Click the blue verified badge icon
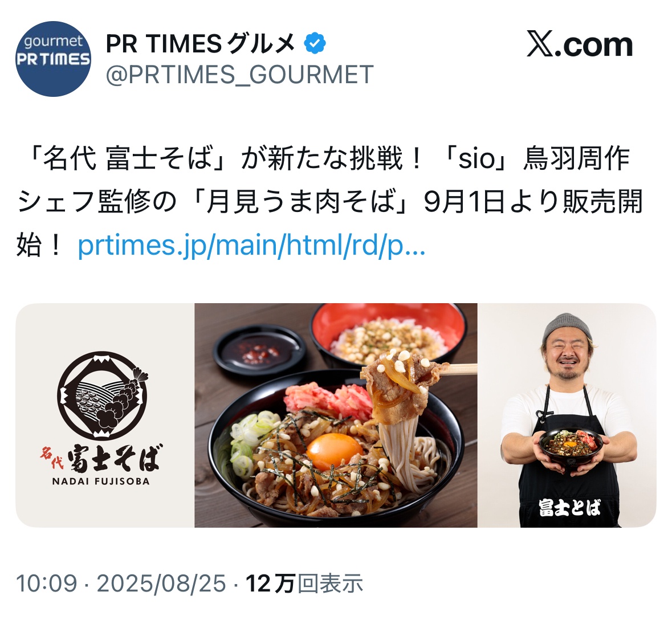The height and width of the screenshot is (620, 672). click(x=315, y=43)
